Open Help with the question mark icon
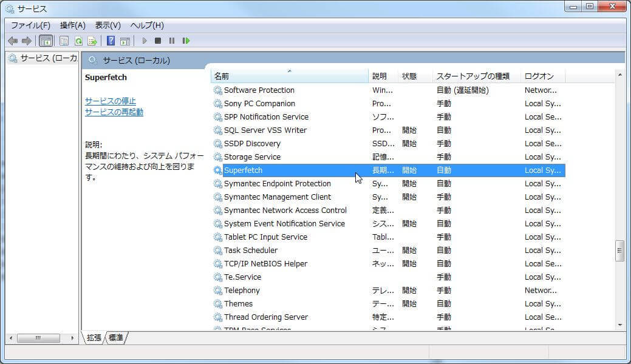Image resolution: width=631 pixels, height=364 pixels. (x=111, y=41)
